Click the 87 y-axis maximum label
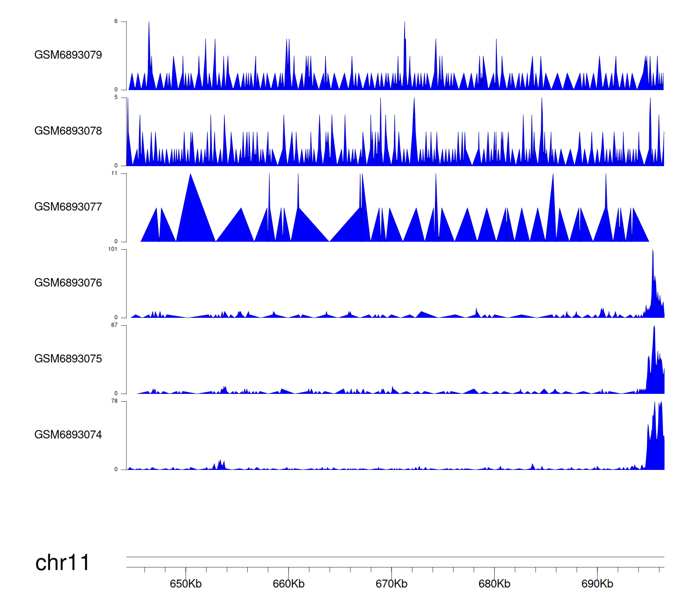The height and width of the screenshot is (616, 700). [x=114, y=325]
